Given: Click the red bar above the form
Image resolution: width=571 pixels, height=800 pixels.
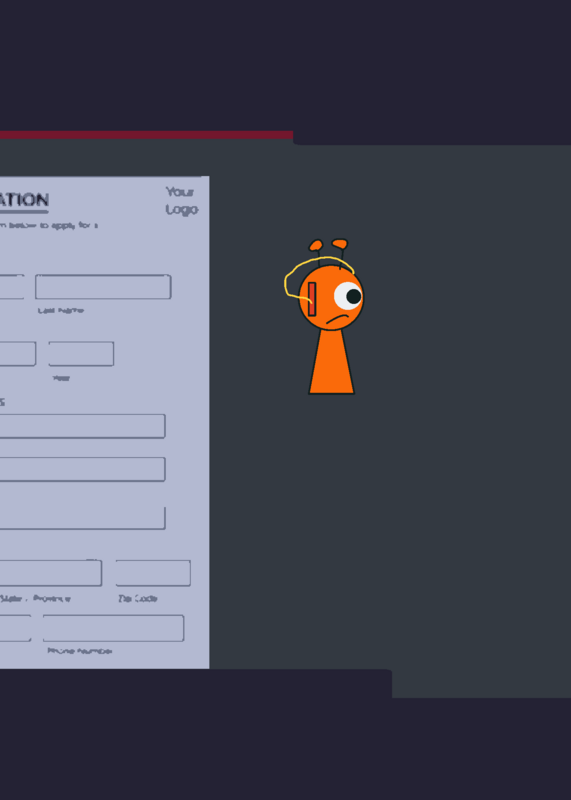Looking at the screenshot, I should (146, 135).
